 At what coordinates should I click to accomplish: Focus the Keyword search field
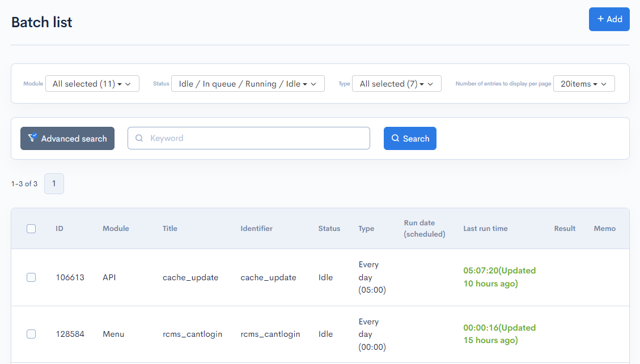click(x=255, y=138)
